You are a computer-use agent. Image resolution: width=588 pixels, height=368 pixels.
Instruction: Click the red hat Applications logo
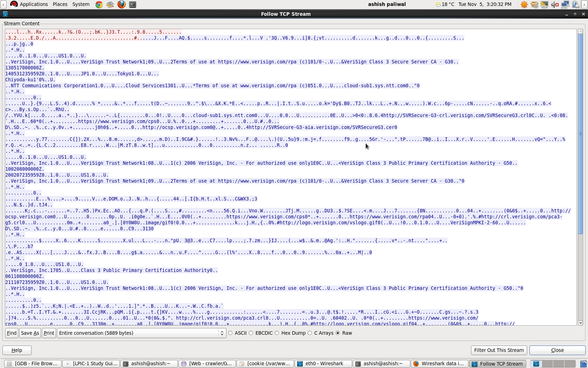pos(14,4)
